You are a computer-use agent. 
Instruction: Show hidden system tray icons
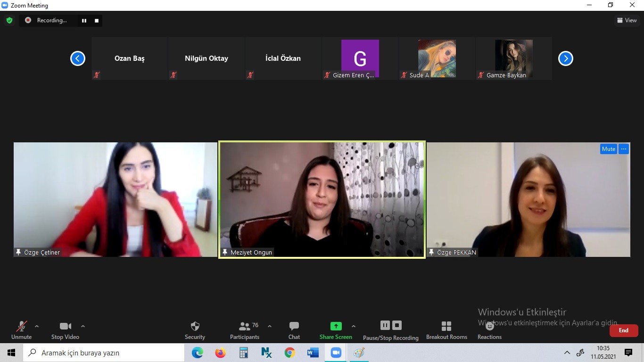567,353
